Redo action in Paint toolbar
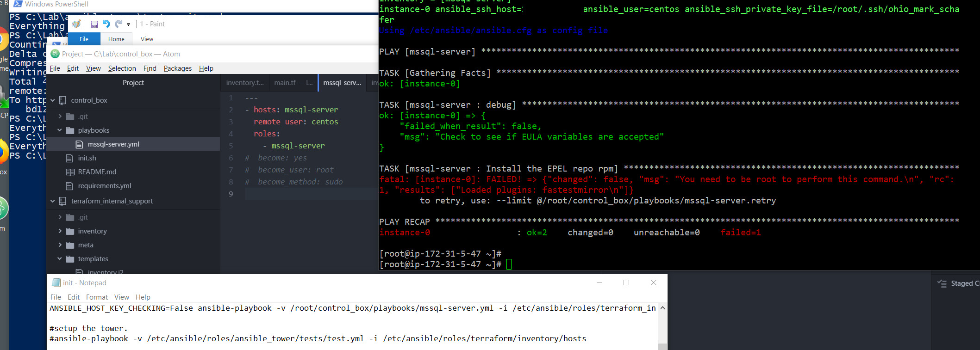This screenshot has width=980, height=350. [x=119, y=24]
